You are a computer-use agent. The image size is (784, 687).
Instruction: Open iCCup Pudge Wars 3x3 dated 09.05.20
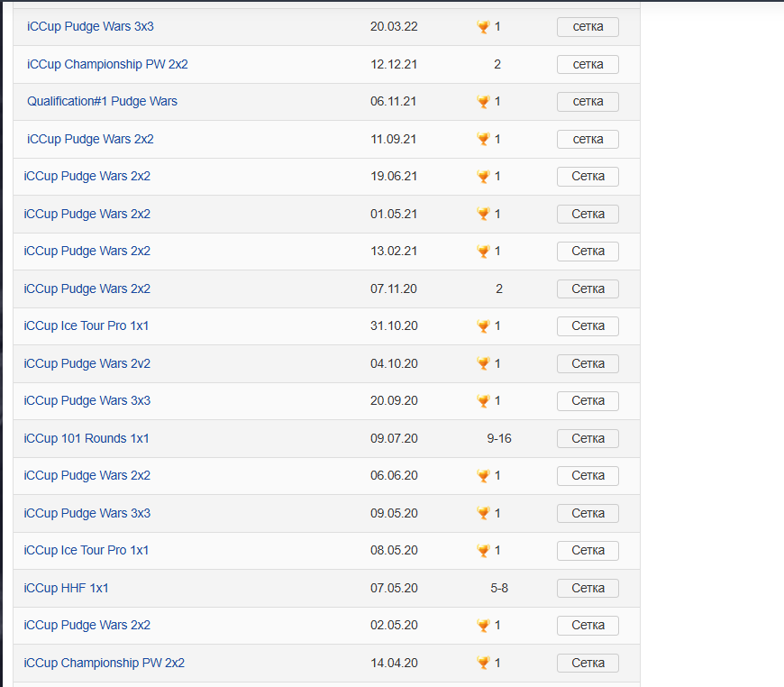pyautogui.click(x=87, y=513)
